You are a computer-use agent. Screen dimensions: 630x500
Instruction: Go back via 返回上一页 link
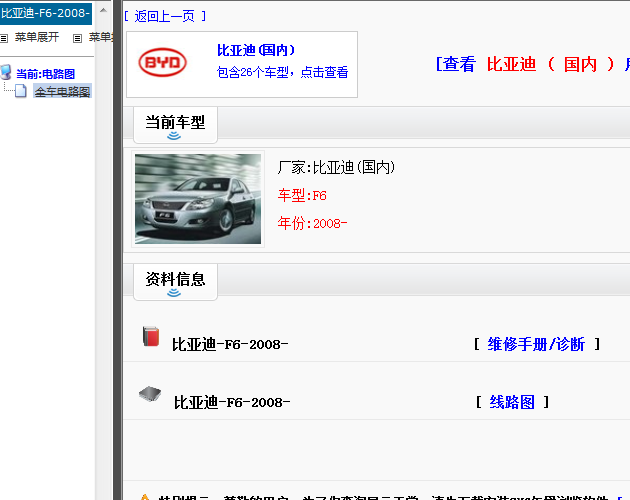[165, 16]
